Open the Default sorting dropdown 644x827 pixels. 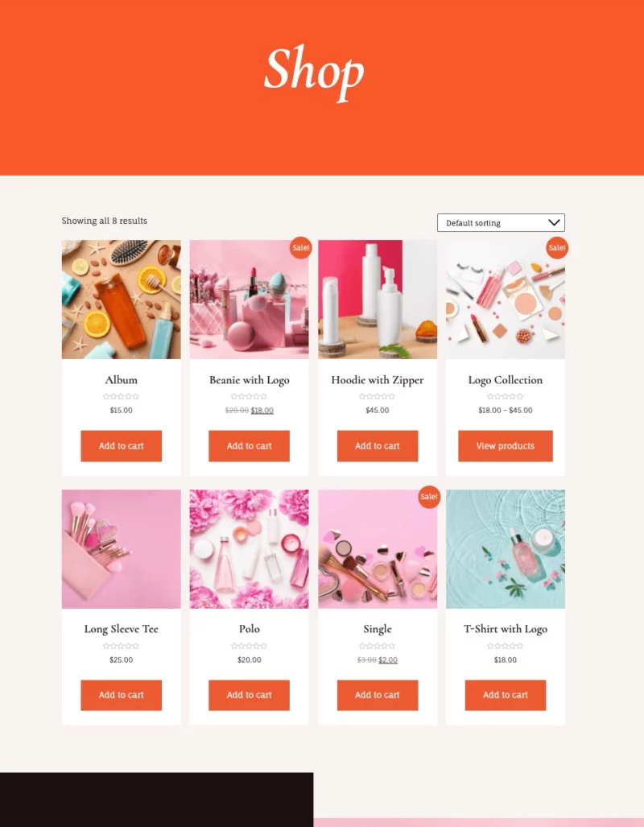[x=501, y=222]
